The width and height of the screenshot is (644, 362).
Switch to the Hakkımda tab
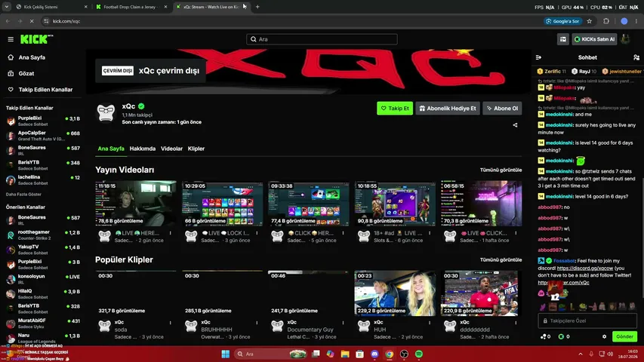pos(143,149)
